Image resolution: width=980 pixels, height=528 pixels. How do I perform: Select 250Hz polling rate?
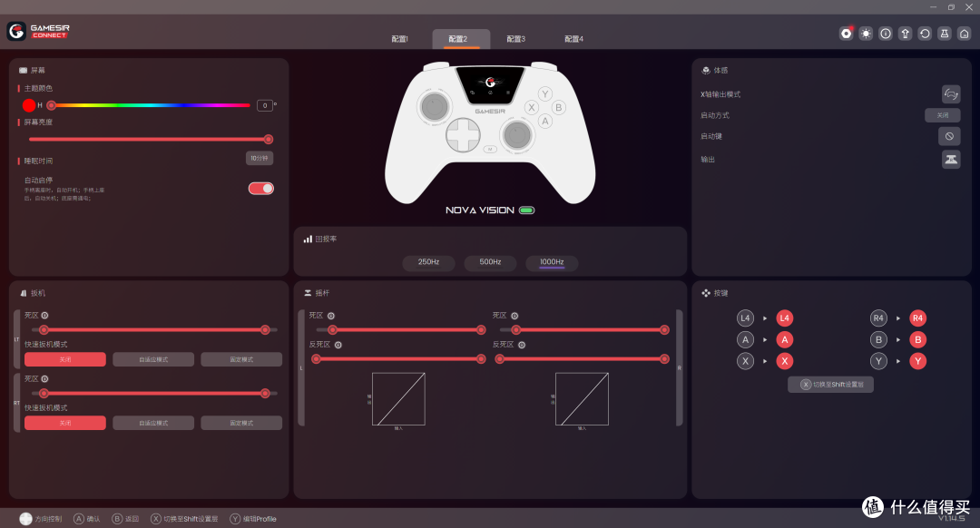coord(428,262)
